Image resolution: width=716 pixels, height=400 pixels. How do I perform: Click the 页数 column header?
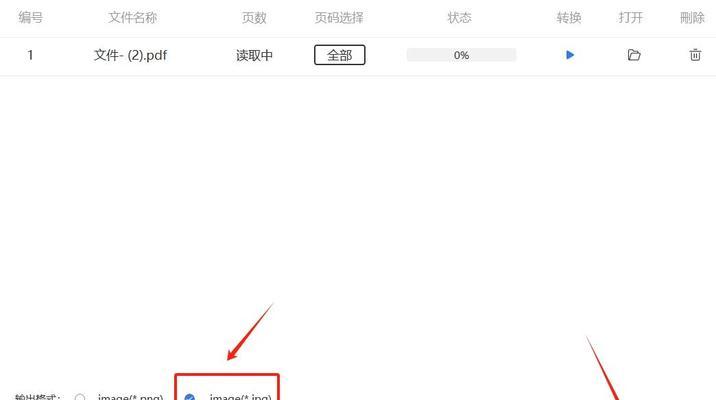[x=254, y=18]
